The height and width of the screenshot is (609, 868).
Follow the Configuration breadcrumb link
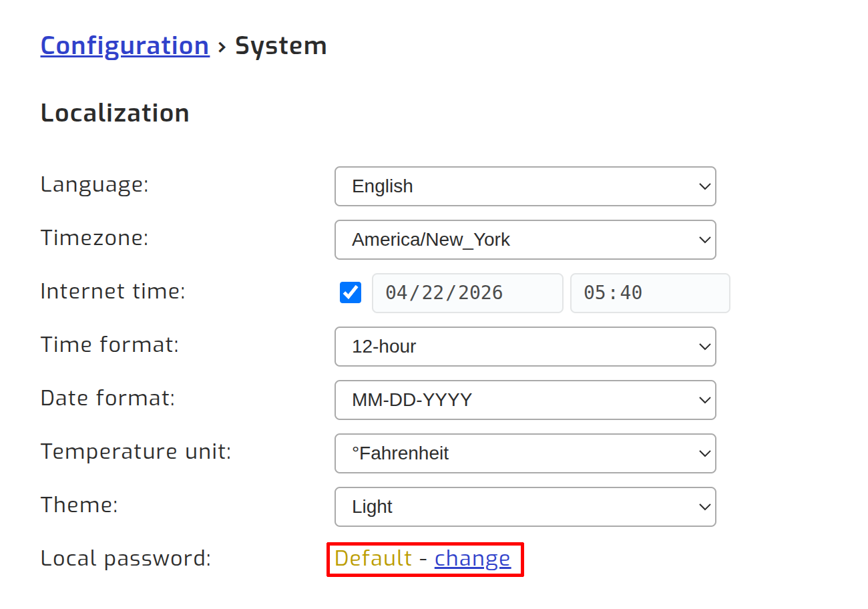pos(124,45)
